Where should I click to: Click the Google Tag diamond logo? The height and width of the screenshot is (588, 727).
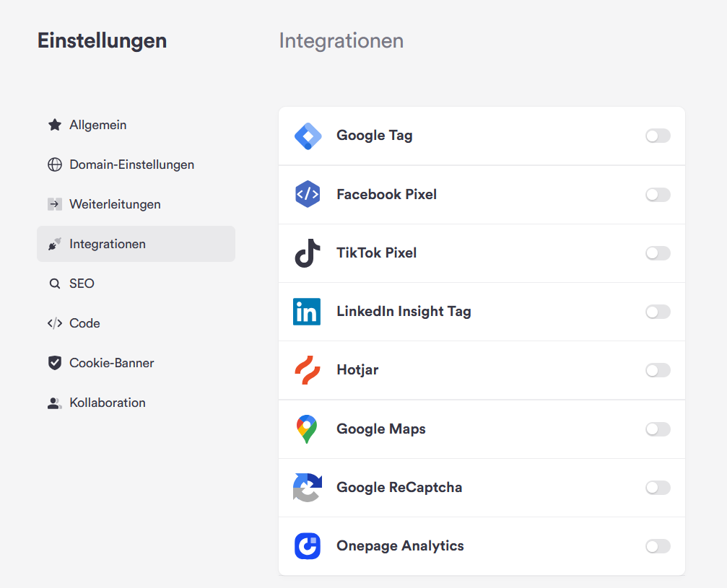point(308,136)
